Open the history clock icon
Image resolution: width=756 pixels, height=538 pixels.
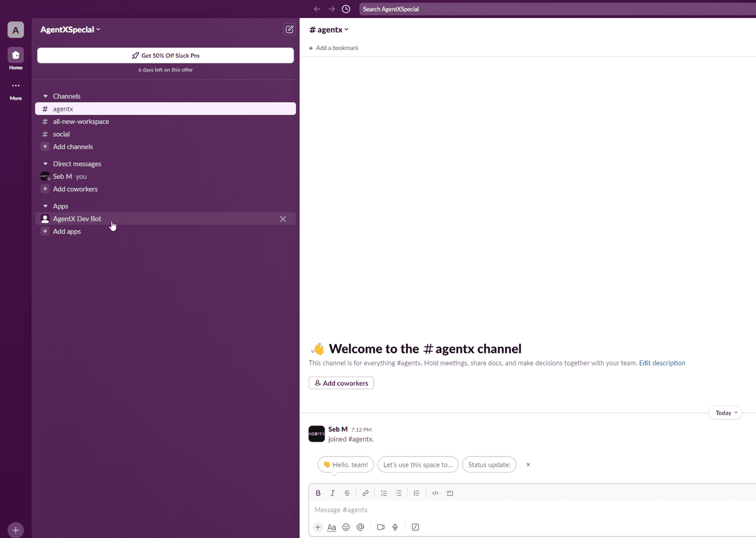[346, 9]
